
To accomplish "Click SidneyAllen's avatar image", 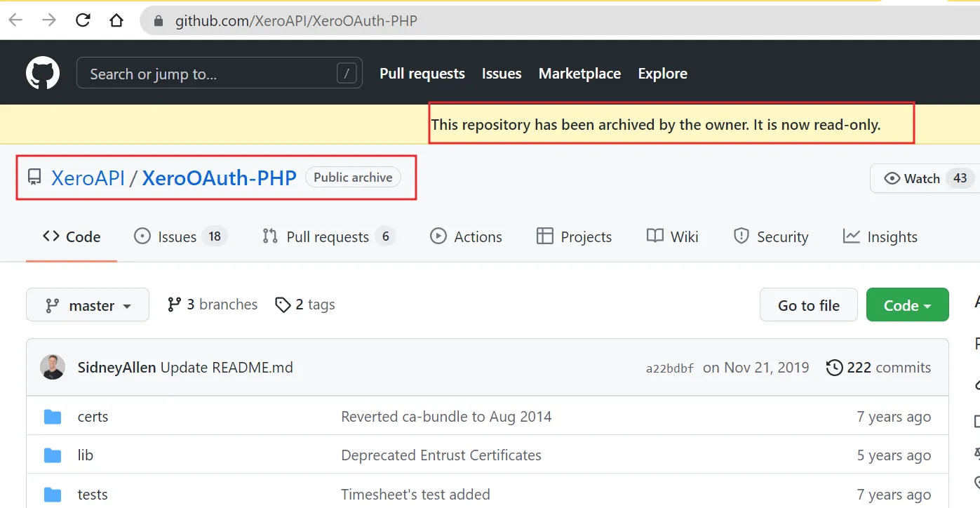I will (x=53, y=367).
